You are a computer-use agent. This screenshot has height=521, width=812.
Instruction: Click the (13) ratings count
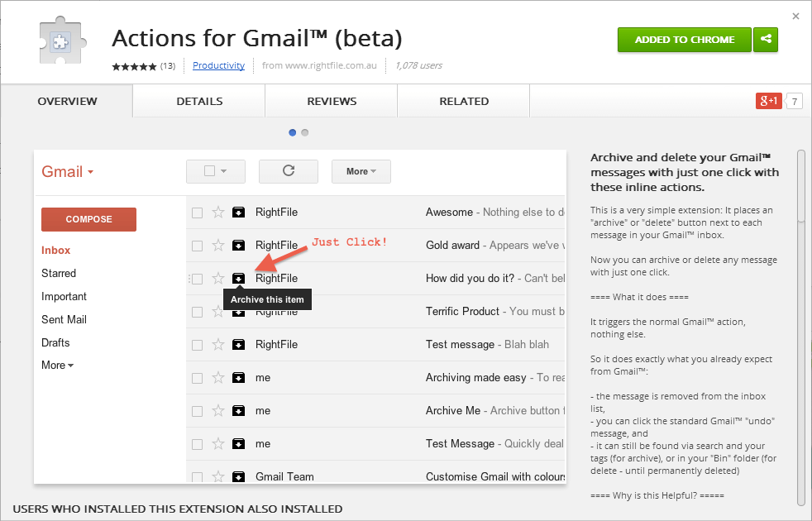click(168, 66)
